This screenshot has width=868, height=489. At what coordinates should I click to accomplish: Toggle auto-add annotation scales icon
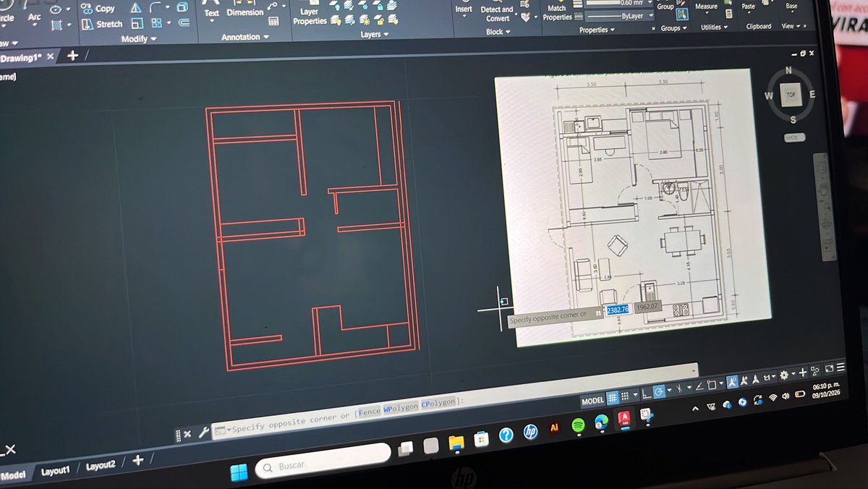[x=745, y=380]
